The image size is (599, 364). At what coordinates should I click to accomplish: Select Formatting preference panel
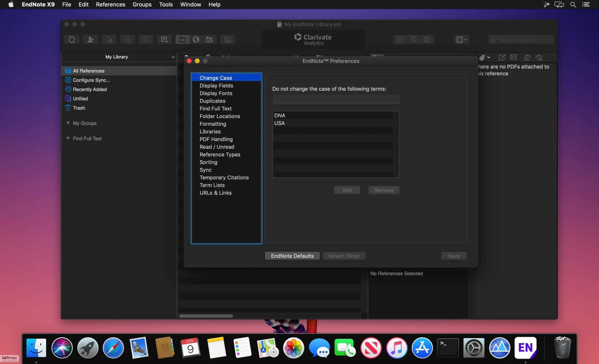coord(226,124)
